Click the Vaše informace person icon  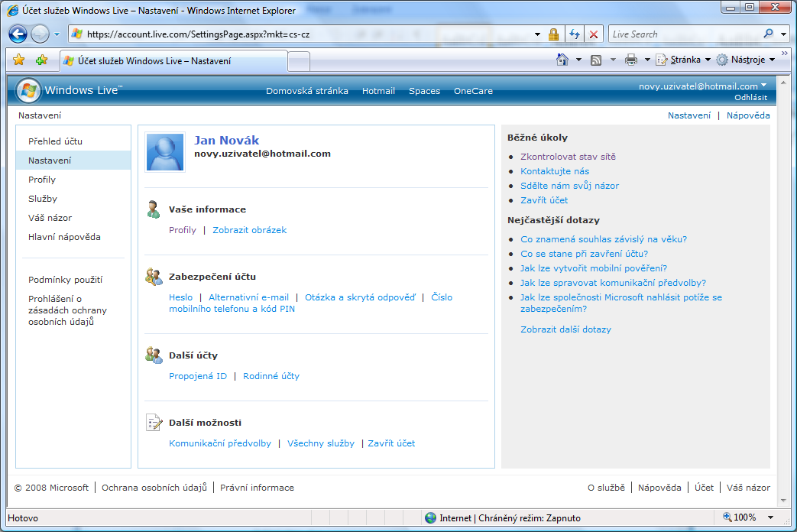coord(153,209)
